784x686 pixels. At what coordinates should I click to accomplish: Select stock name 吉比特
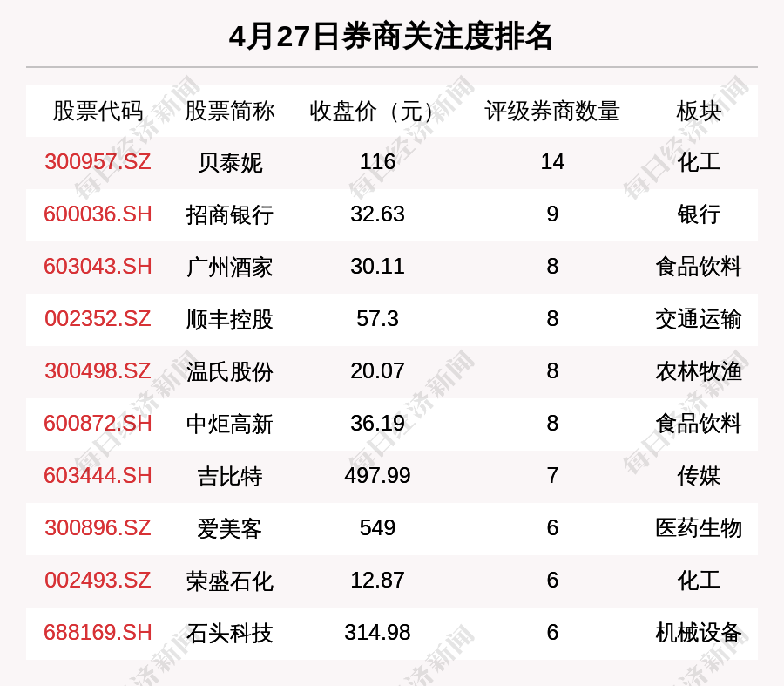(x=229, y=476)
